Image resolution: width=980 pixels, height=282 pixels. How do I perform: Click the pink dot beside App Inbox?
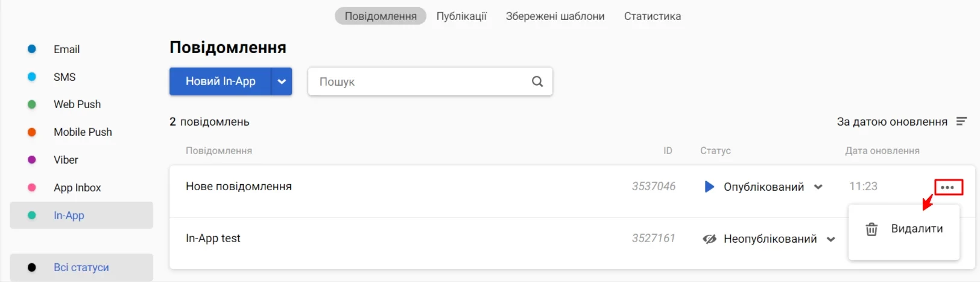tap(32, 188)
